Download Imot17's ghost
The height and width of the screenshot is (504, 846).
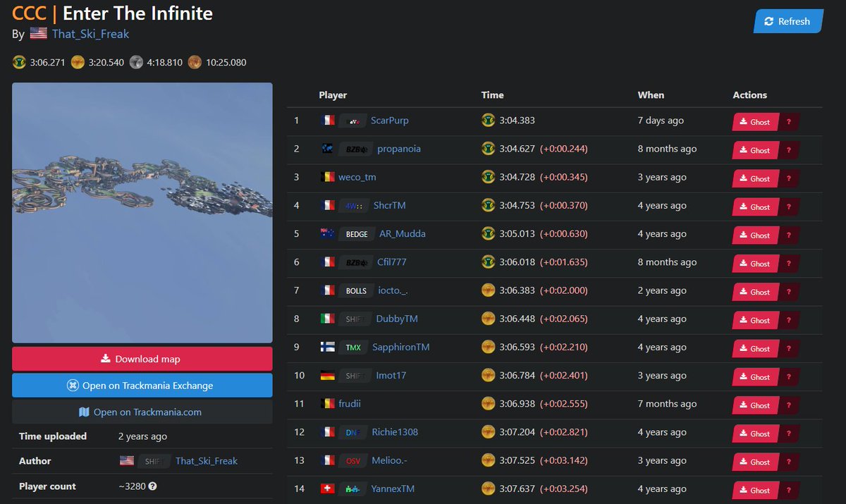(x=754, y=377)
